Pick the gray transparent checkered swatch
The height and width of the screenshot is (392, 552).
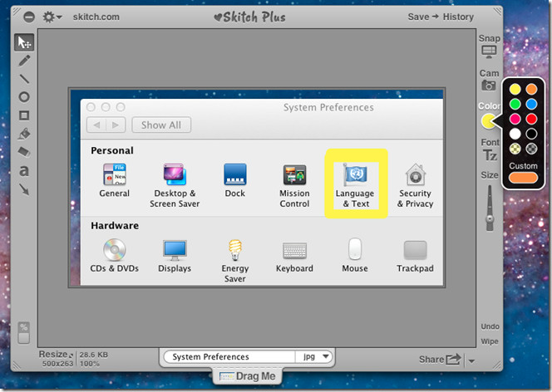coord(531,149)
